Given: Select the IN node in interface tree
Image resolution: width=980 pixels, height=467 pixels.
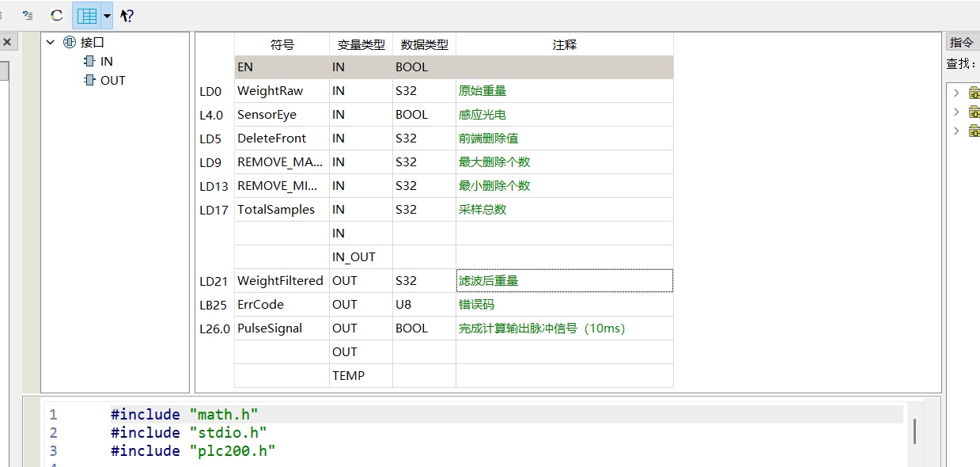Looking at the screenshot, I should coord(106,62).
